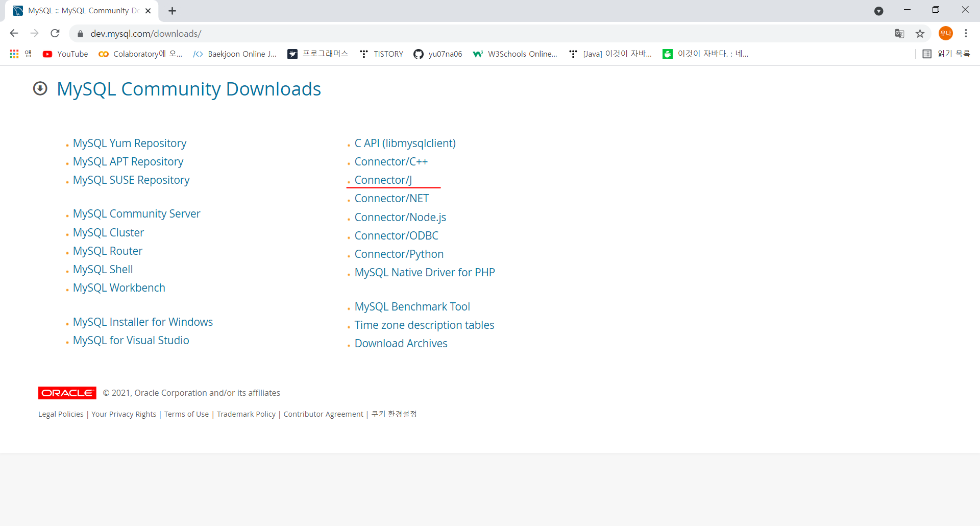Screen dimensions: 980x526
Task: Open Your Privacy Rights footer link
Action: [x=124, y=414]
